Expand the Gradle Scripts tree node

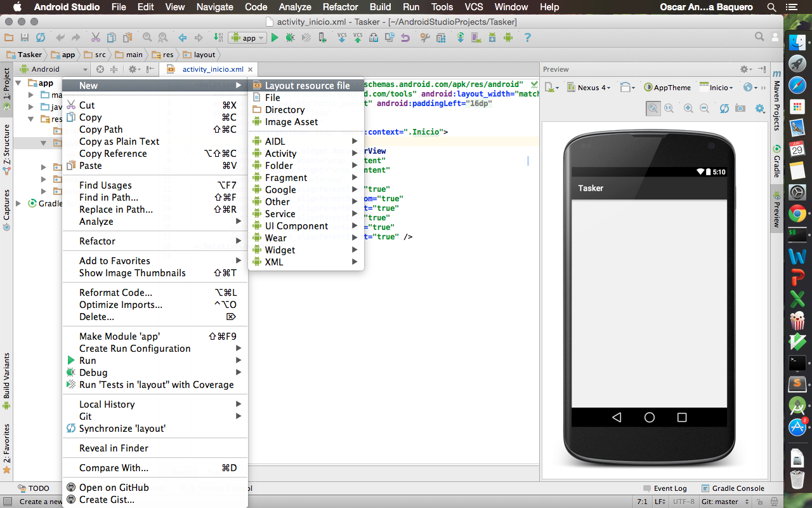tap(18, 203)
